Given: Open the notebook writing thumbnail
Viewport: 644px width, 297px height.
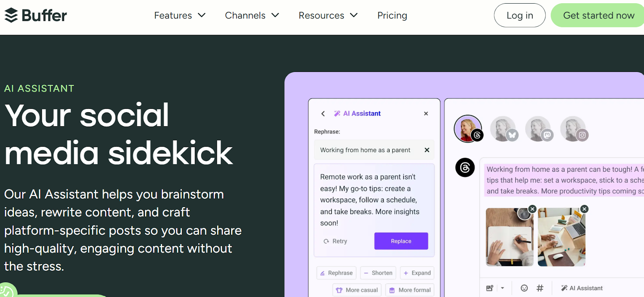Looking at the screenshot, I should pos(510,237).
